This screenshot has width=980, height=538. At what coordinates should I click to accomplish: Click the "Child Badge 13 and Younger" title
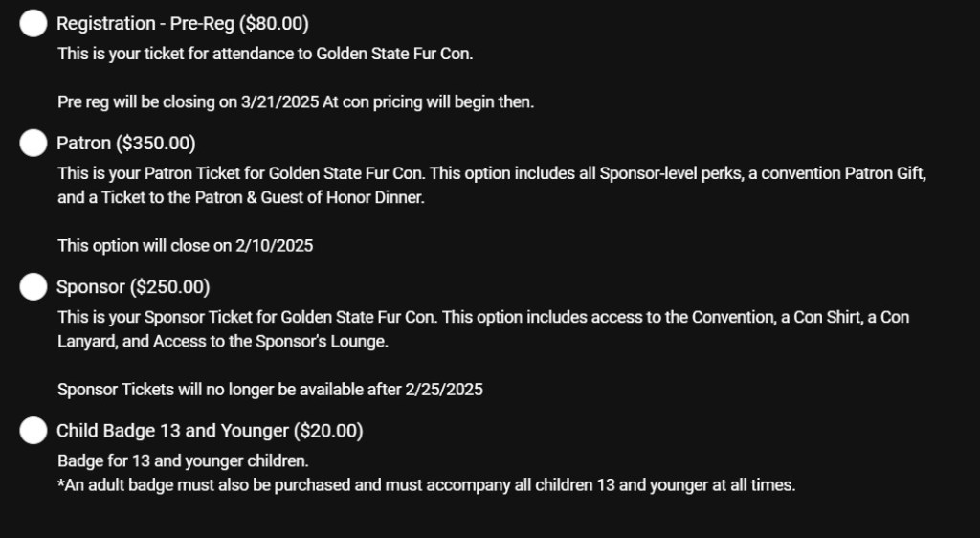172,431
